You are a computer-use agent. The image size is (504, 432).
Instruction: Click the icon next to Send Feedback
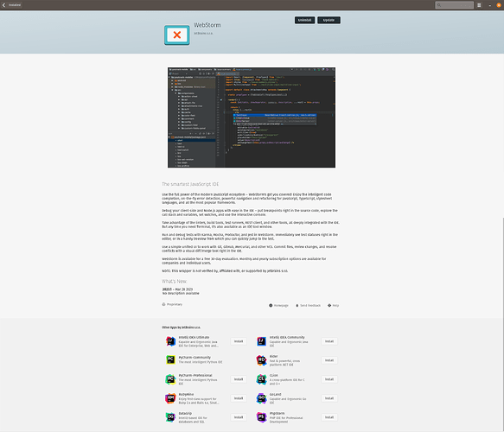(x=297, y=305)
